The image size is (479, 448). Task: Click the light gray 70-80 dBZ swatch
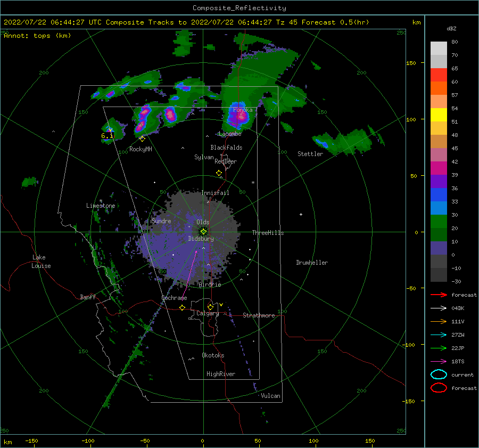(439, 48)
